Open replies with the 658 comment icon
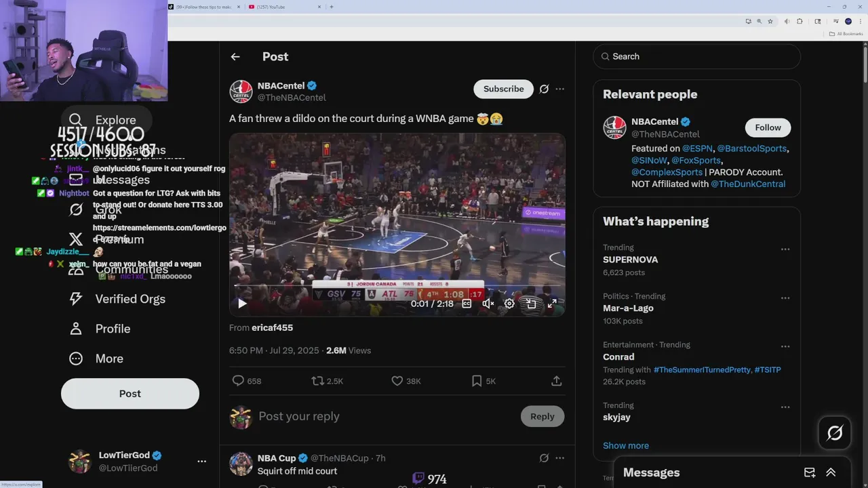Viewport: 868px width, 488px height. tap(246, 381)
